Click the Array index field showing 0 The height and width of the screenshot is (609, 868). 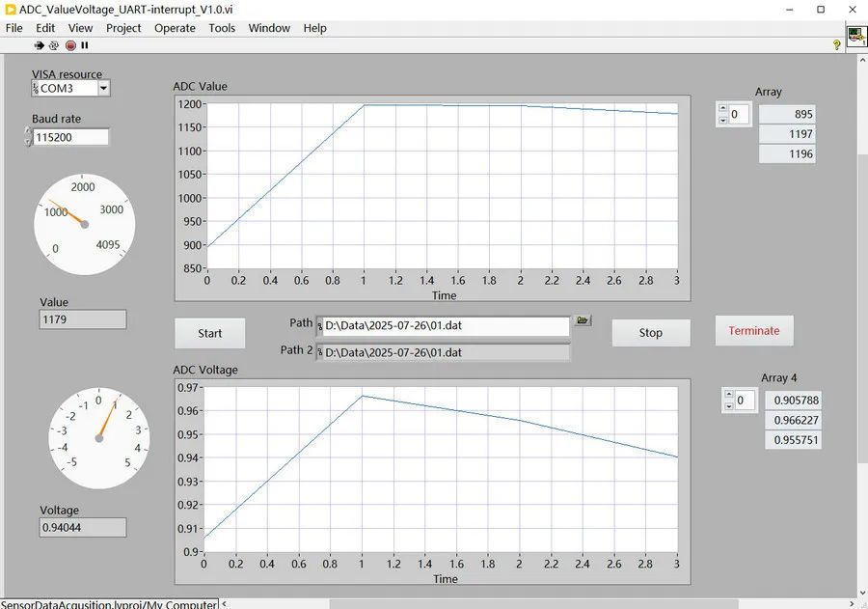[739, 115]
